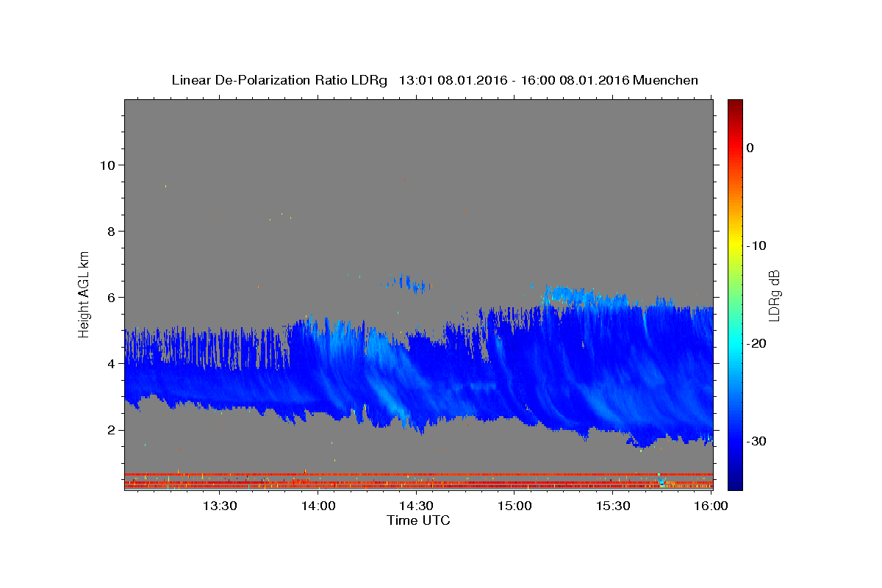Click the Time UTC axis title
The height and width of the screenshot is (588, 882).
(x=418, y=520)
